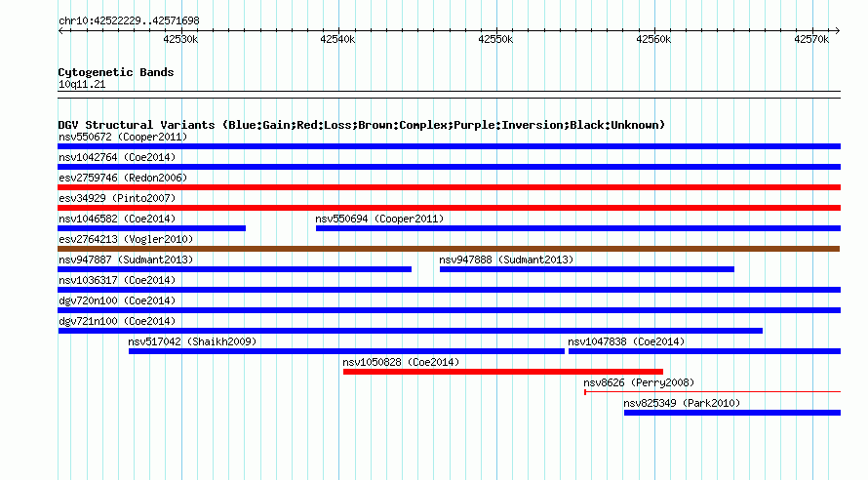Screen dimensions: 868x480
Task: Open the nsv947887 (Sudmant2013) label
Action: 126,260
